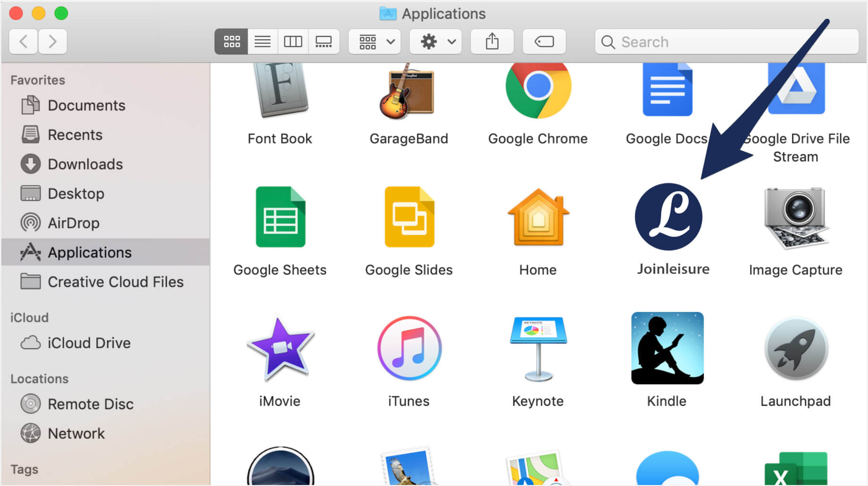Select the blue Messages icon in bottom row
The image size is (868, 486).
667,468
